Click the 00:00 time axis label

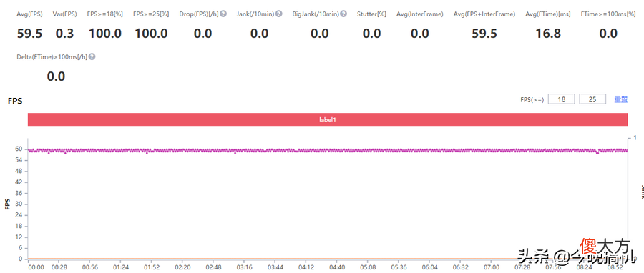[x=36, y=267]
